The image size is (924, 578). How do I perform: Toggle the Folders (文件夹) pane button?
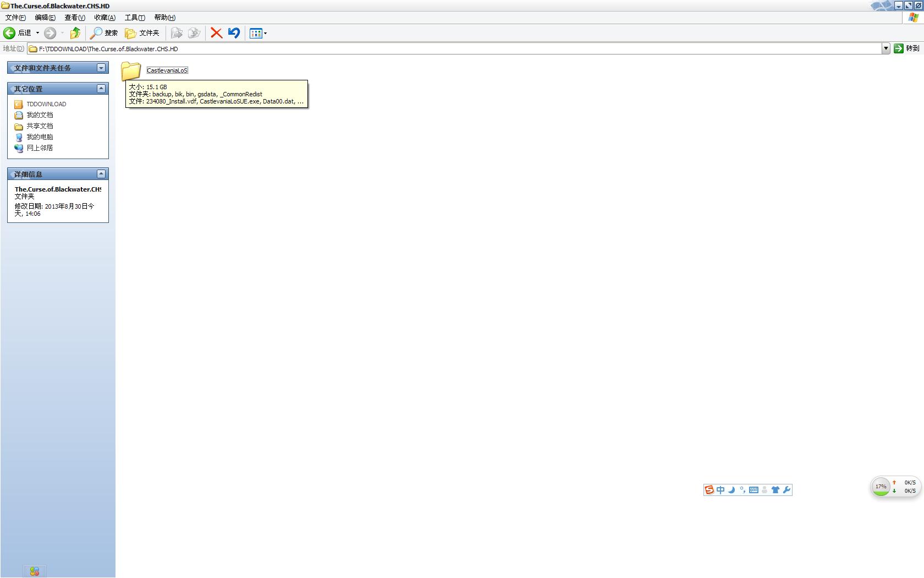click(x=142, y=33)
